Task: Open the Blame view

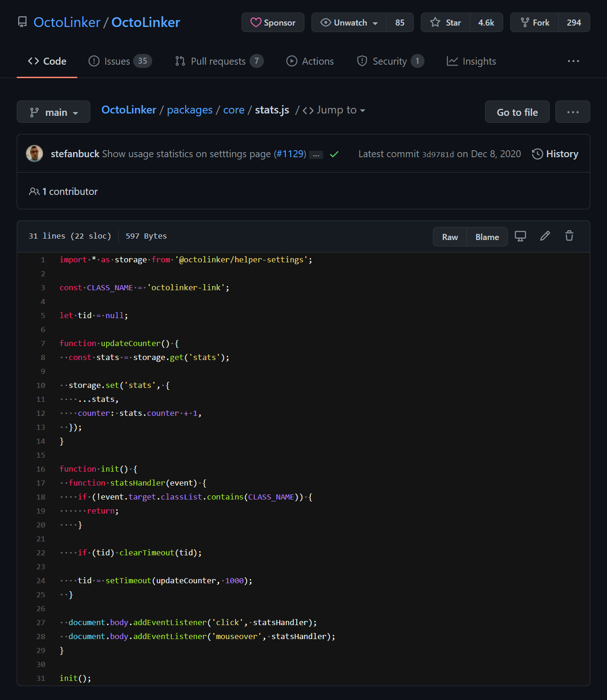Action: [x=487, y=237]
